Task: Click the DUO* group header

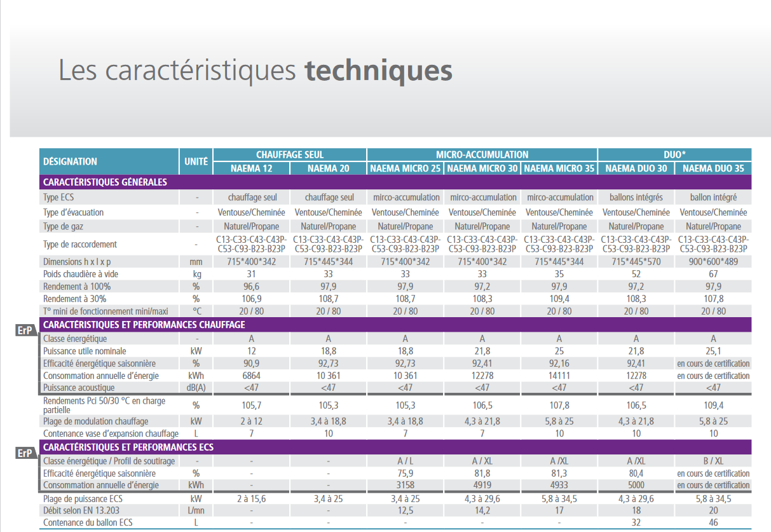Action: pos(675,154)
